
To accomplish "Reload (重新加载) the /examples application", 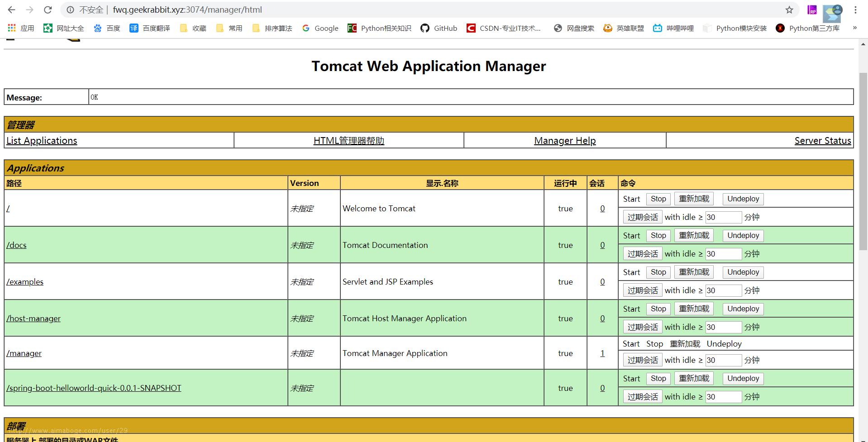I will pyautogui.click(x=694, y=272).
